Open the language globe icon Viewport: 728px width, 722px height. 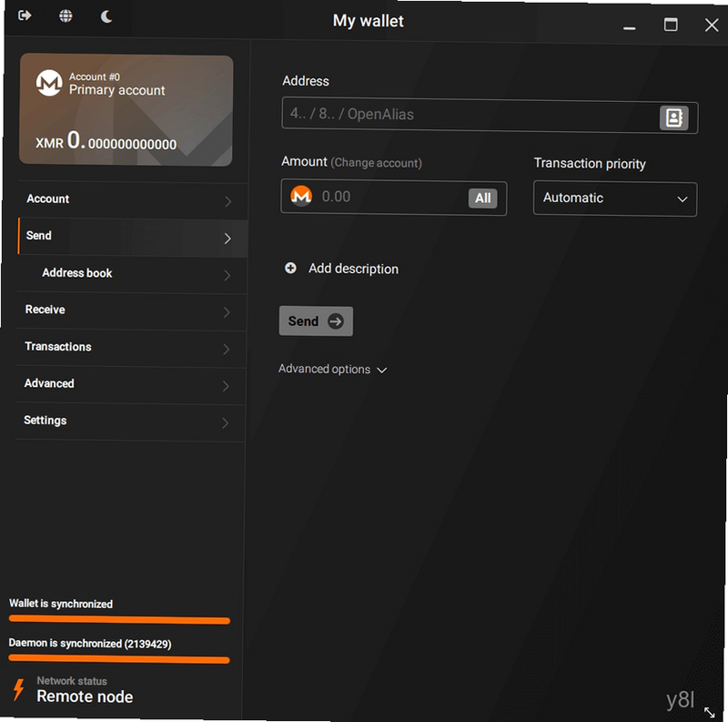point(66,15)
